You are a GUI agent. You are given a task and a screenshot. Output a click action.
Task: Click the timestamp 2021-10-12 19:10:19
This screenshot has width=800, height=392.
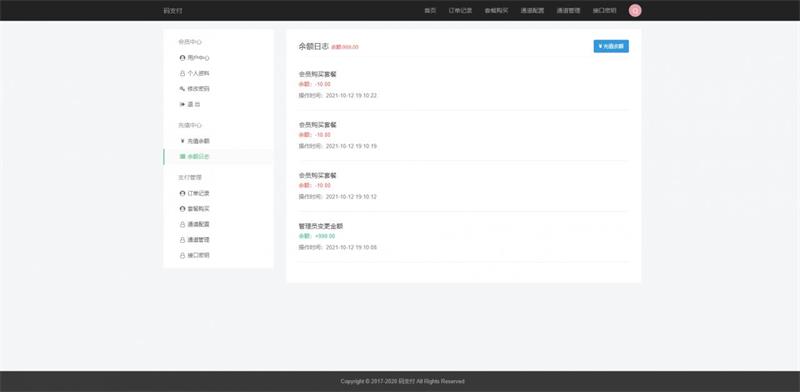(x=351, y=146)
